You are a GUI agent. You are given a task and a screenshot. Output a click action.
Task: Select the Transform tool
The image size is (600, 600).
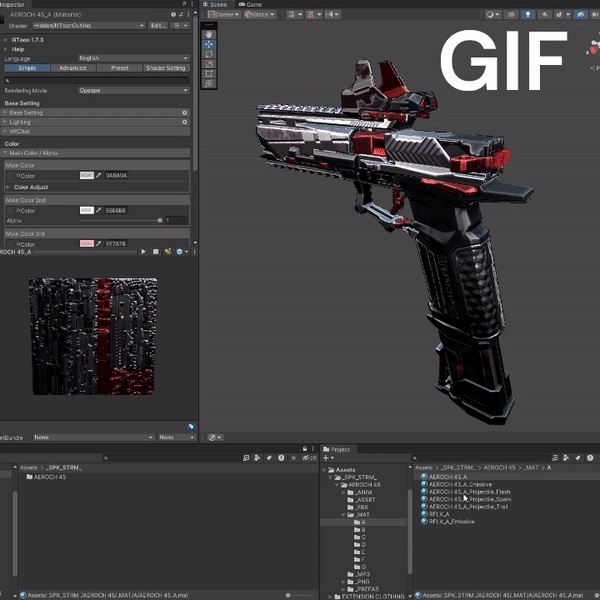tap(209, 83)
